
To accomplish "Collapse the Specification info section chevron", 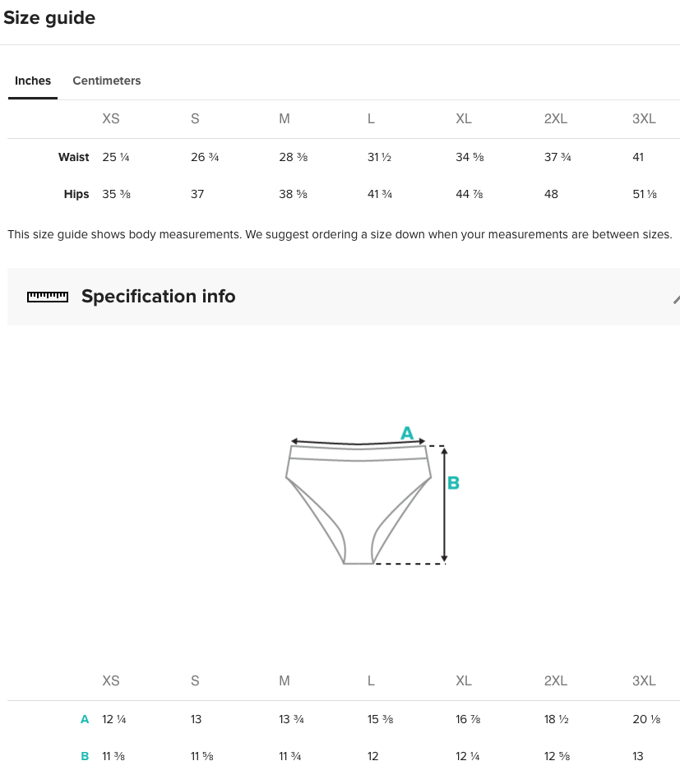I will pos(676,299).
